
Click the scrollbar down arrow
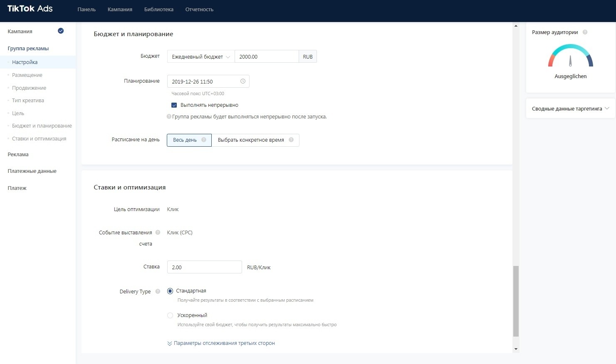coord(516,349)
